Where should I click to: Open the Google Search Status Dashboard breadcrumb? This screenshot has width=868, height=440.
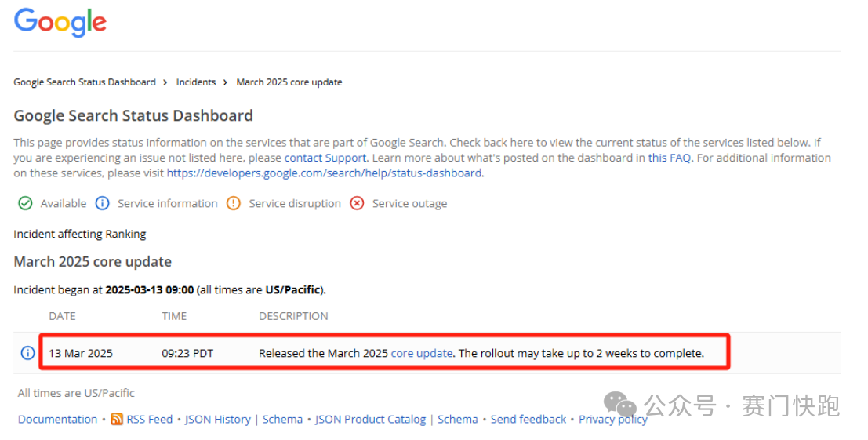pos(84,82)
